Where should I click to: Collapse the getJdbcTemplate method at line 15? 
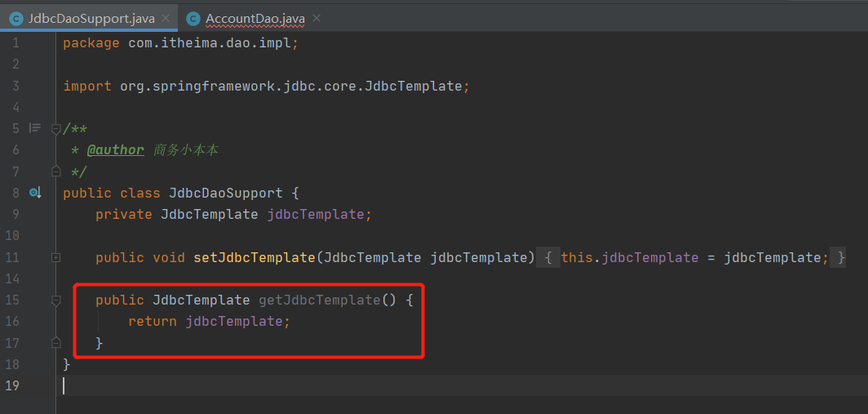pyautogui.click(x=55, y=300)
